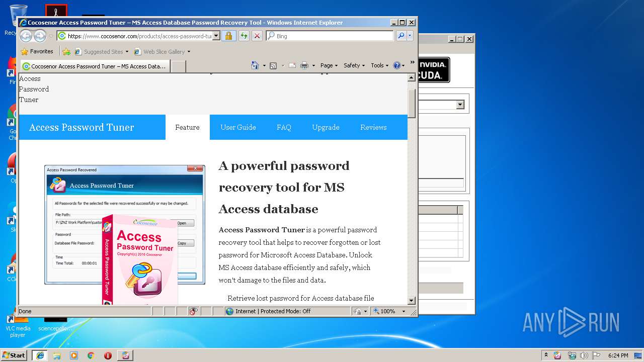Viewport: 644px width, 362px height.
Task: Click the Read Mail envelope icon
Action: [292, 65]
